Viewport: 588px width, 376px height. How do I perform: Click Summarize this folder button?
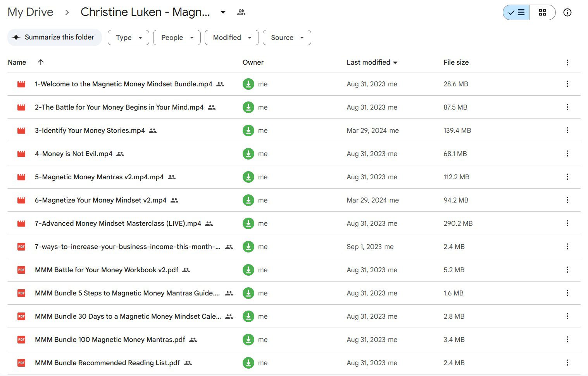coord(55,37)
